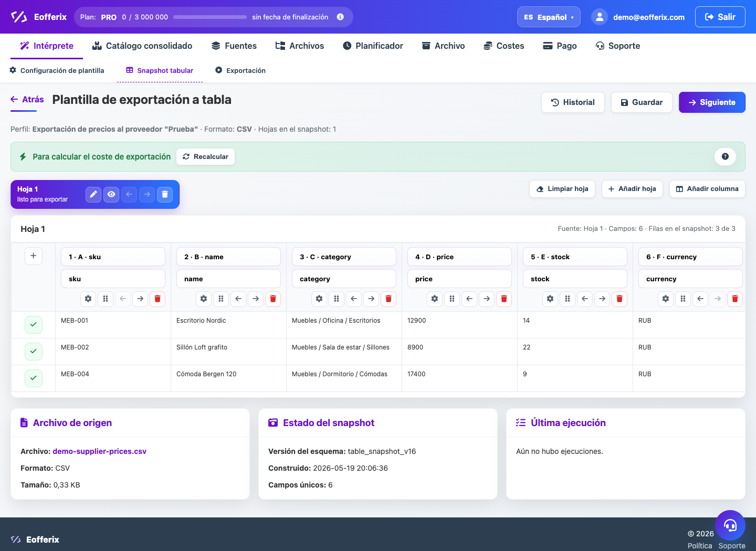Open the Costes tab

[x=504, y=46]
